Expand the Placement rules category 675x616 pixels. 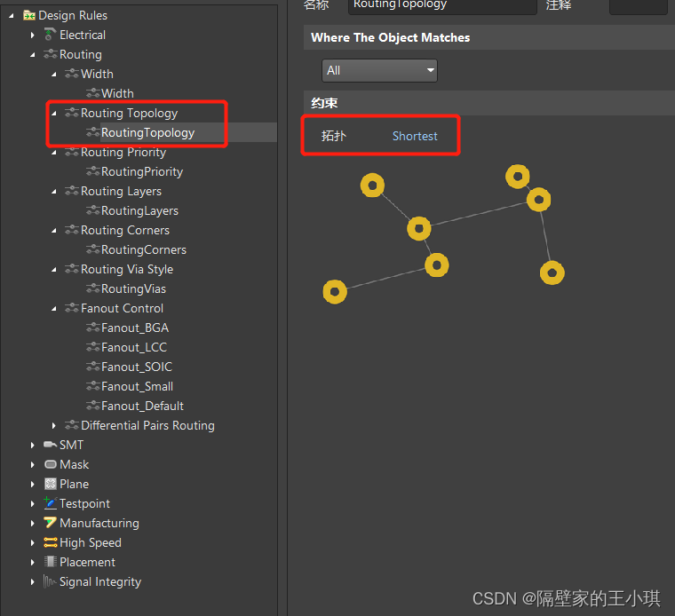32,562
